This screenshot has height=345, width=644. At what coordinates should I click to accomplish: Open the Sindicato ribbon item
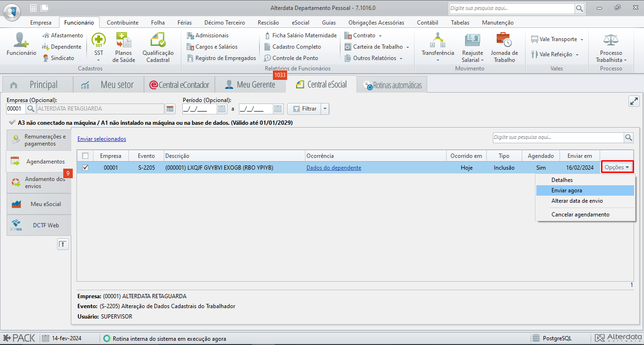[59, 58]
